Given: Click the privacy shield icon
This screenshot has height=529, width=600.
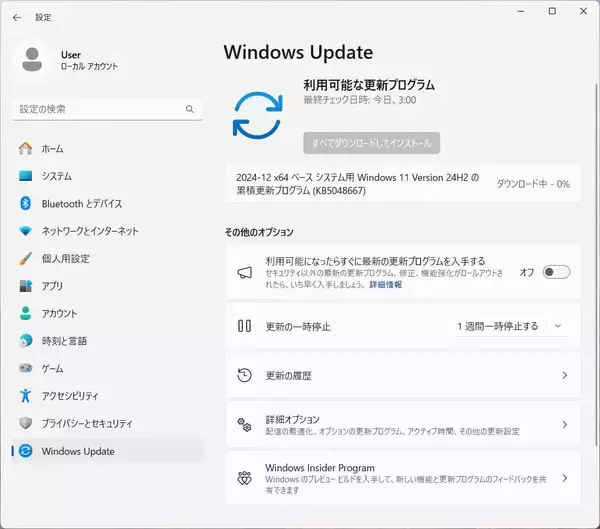Looking at the screenshot, I should point(26,423).
